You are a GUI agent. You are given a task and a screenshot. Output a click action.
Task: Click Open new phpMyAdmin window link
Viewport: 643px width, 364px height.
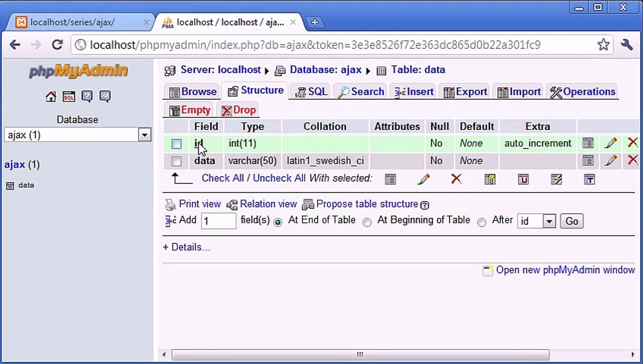[x=565, y=270]
